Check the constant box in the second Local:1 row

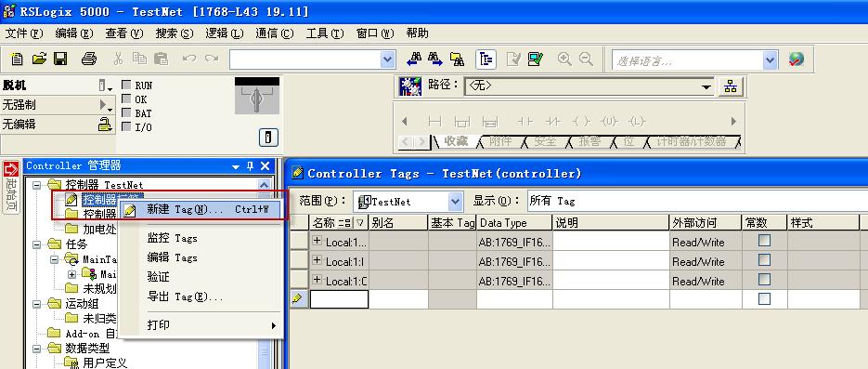pos(764,260)
